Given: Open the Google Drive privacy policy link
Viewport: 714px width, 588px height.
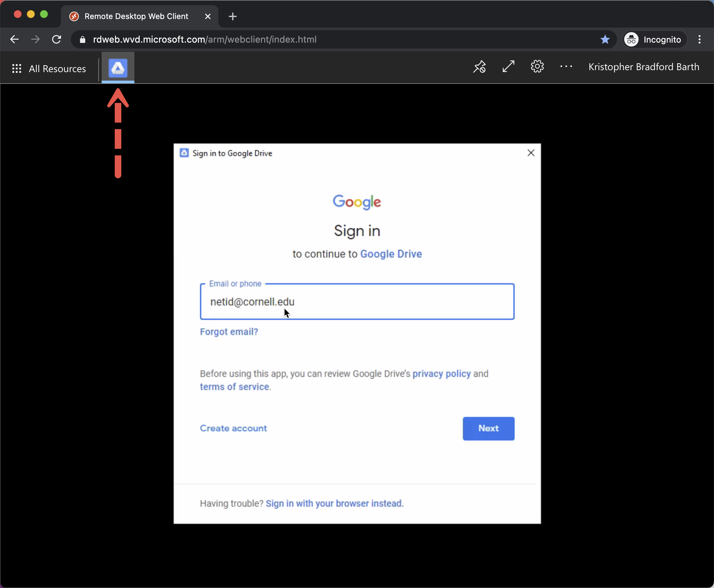Looking at the screenshot, I should pyautogui.click(x=441, y=374).
